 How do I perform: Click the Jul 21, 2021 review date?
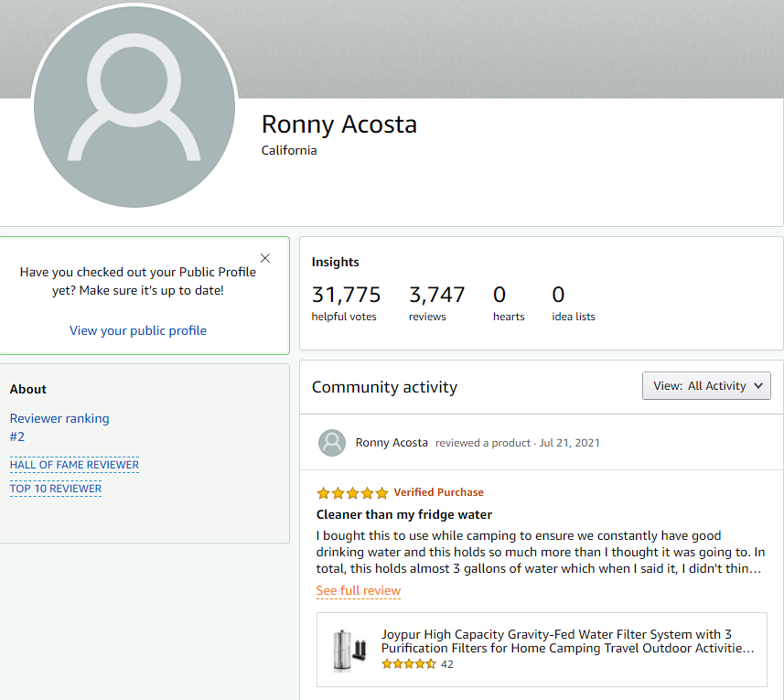(569, 443)
